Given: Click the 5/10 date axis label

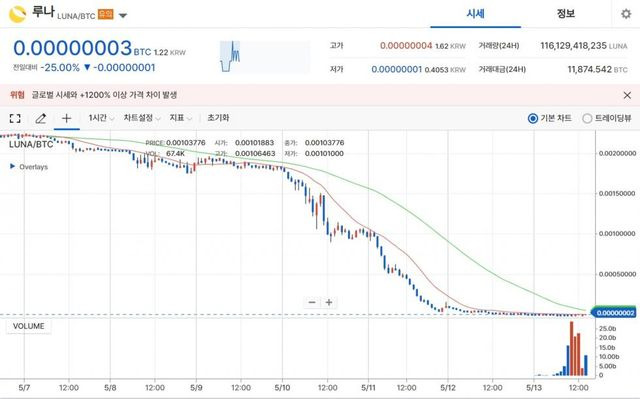Looking at the screenshot, I should click(282, 388).
